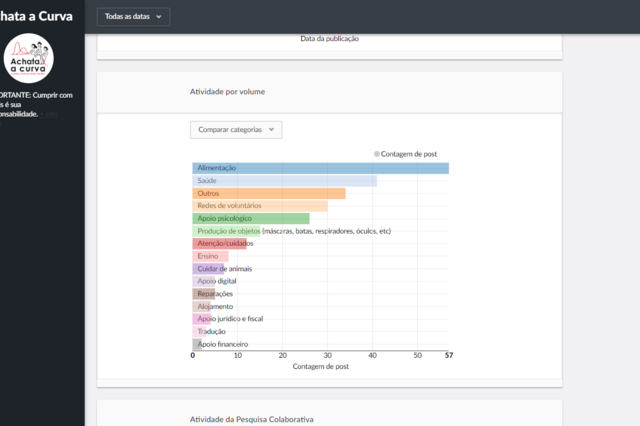640x426 pixels.
Task: Open the '+ info' link in sidebar
Action: click(x=49, y=114)
